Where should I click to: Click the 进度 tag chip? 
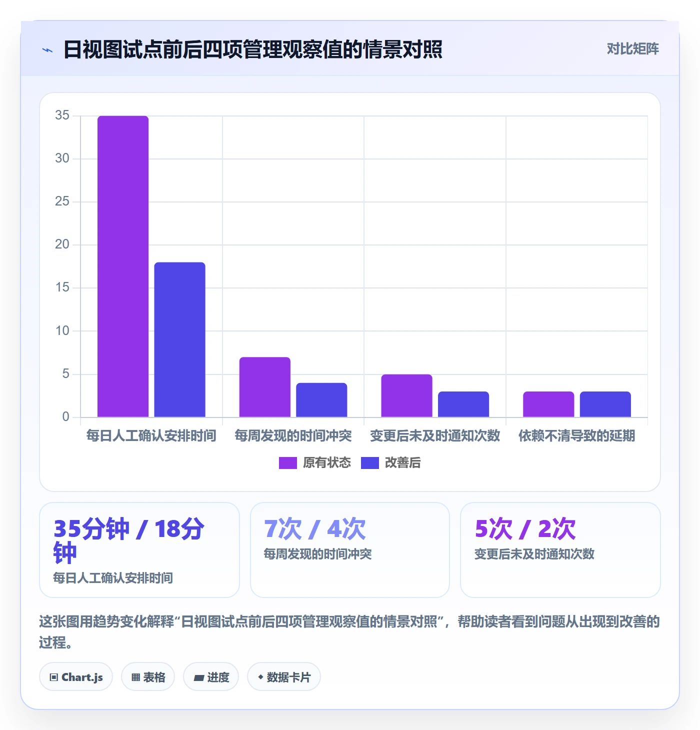(211, 677)
